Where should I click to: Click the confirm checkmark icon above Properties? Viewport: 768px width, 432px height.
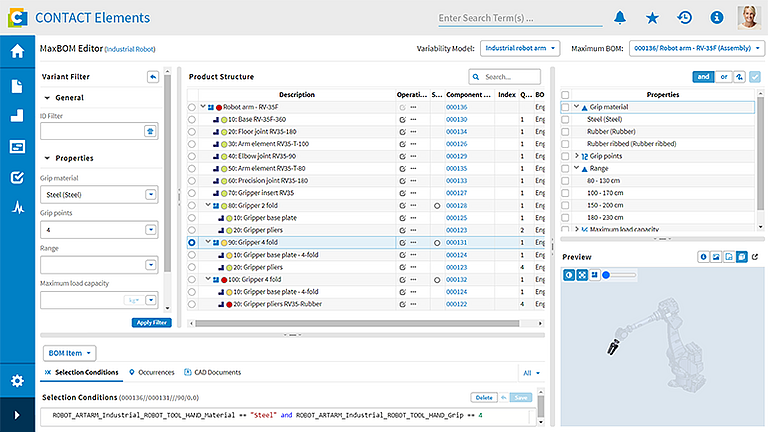(755, 77)
